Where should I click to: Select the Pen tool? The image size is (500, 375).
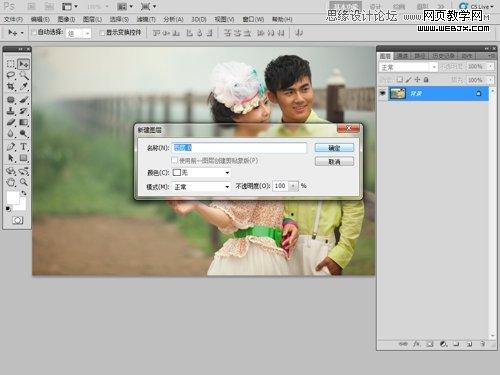pos(11,146)
